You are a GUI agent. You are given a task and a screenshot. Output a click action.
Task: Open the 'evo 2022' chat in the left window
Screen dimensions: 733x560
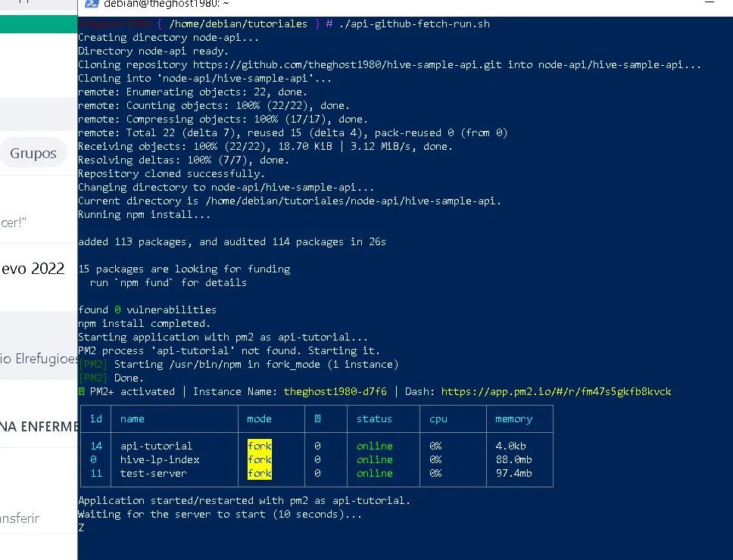click(33, 269)
